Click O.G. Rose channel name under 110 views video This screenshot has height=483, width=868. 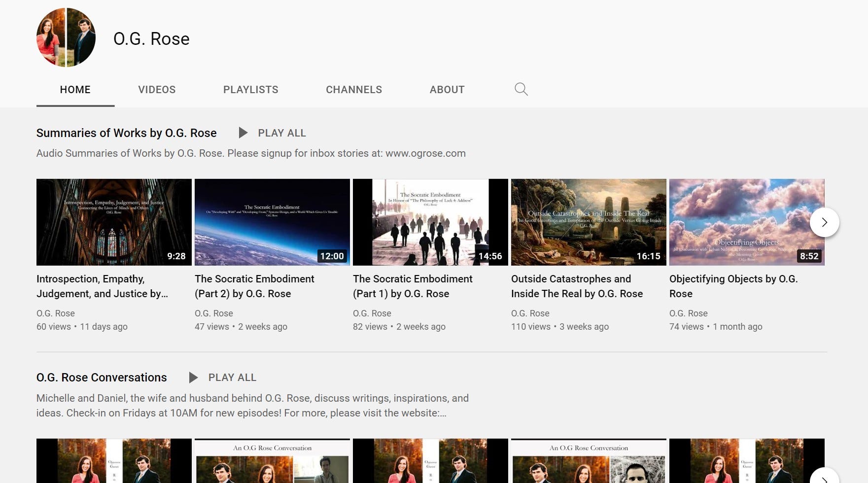click(530, 313)
